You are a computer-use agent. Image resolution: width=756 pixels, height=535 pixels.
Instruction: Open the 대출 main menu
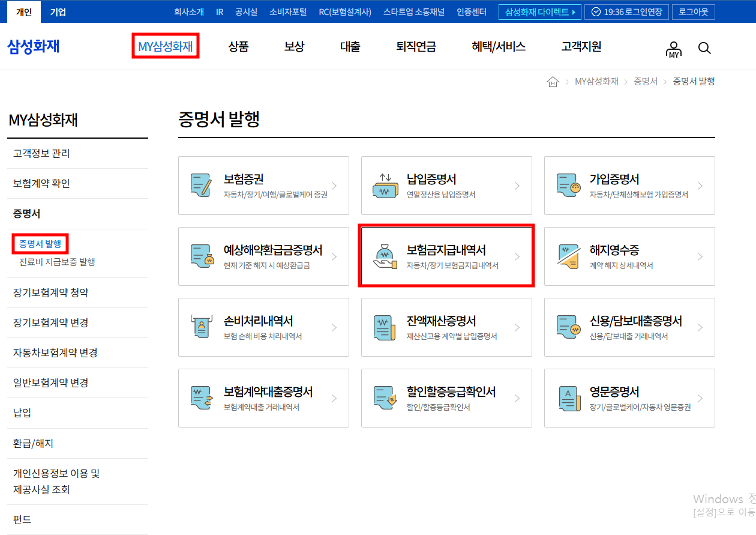tap(350, 47)
